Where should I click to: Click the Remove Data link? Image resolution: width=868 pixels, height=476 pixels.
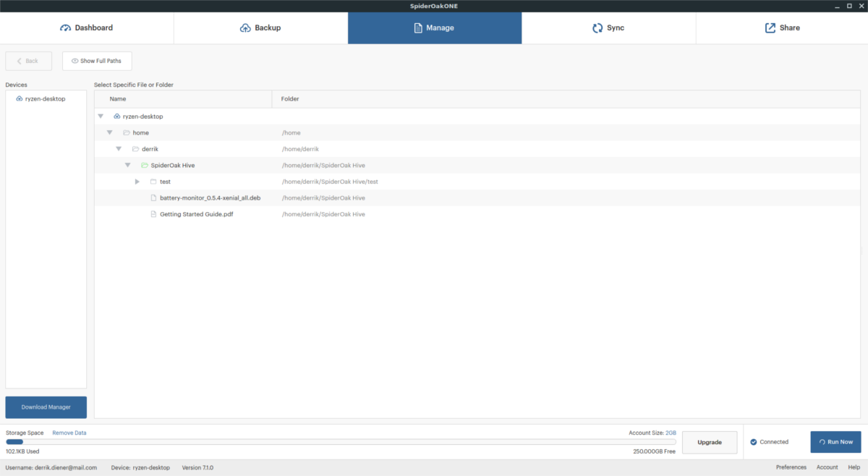(69, 433)
